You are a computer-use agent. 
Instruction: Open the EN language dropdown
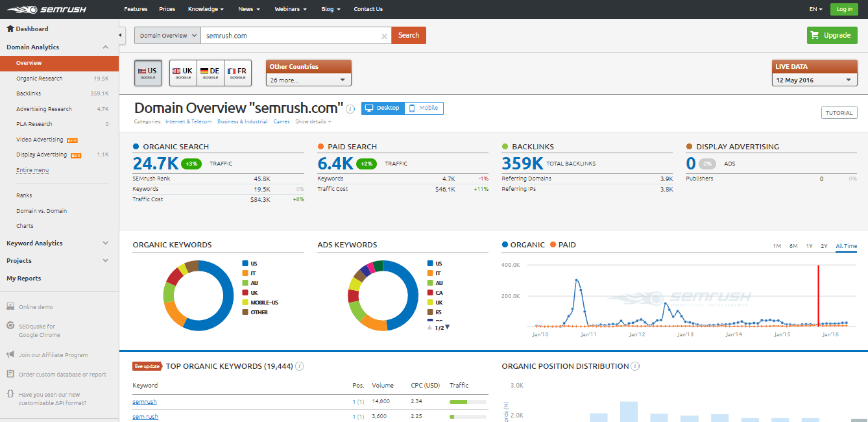click(x=816, y=9)
